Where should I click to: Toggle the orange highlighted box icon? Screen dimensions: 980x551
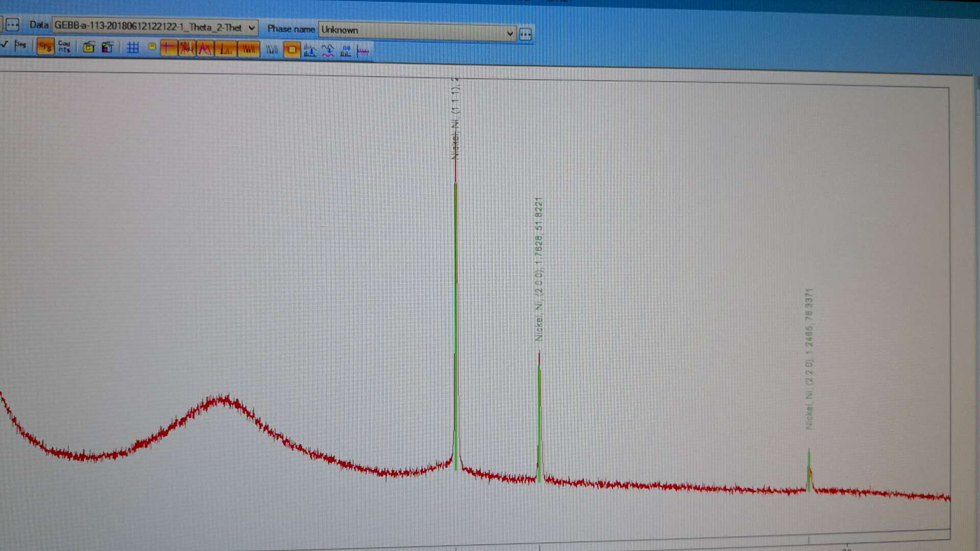pyautogui.click(x=291, y=50)
